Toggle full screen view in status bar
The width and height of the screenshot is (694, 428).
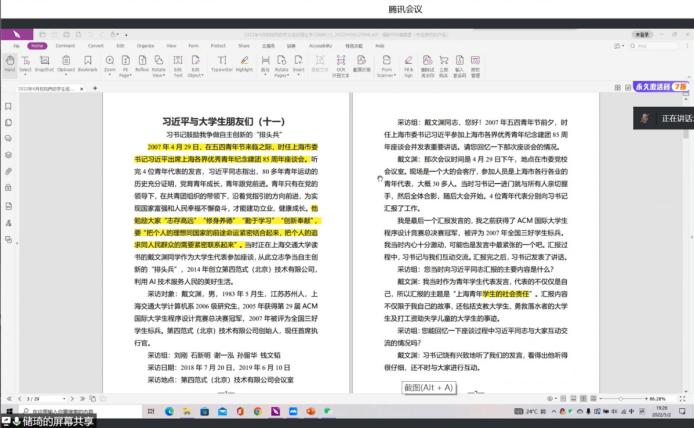682,398
